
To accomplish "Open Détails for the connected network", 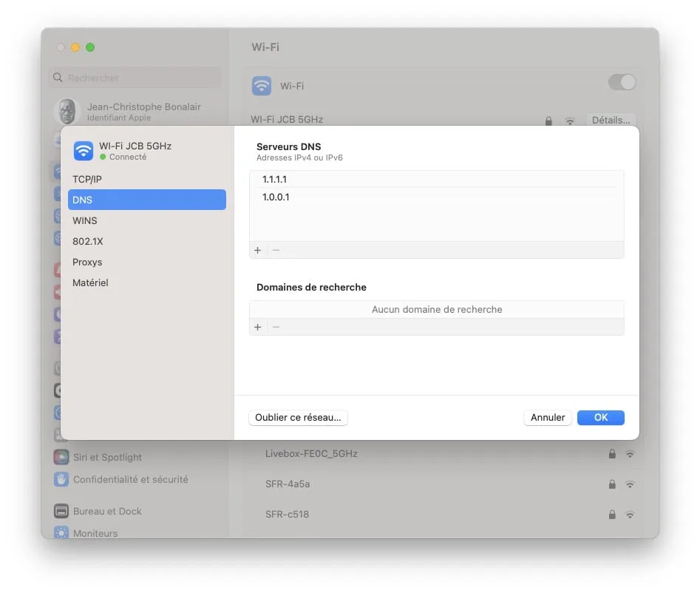I will click(x=611, y=120).
